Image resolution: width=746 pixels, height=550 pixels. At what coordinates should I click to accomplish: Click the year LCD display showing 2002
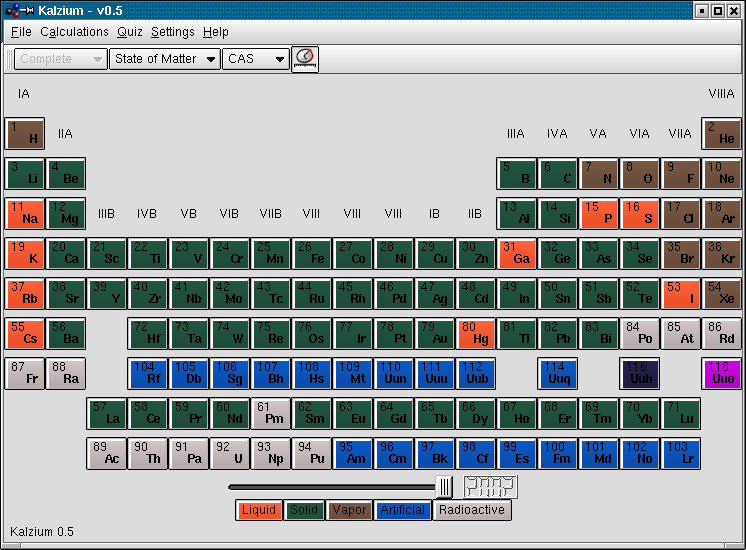pyautogui.click(x=490, y=487)
